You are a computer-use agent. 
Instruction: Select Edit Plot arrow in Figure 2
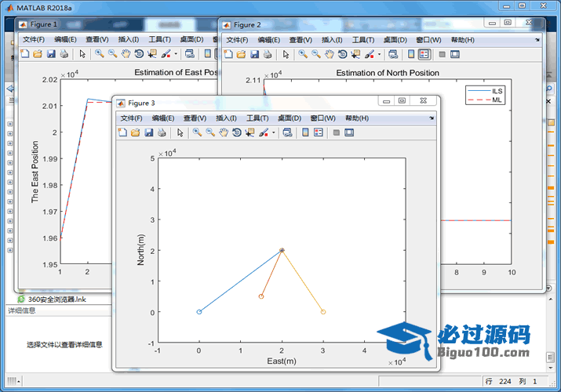pyautogui.click(x=286, y=54)
